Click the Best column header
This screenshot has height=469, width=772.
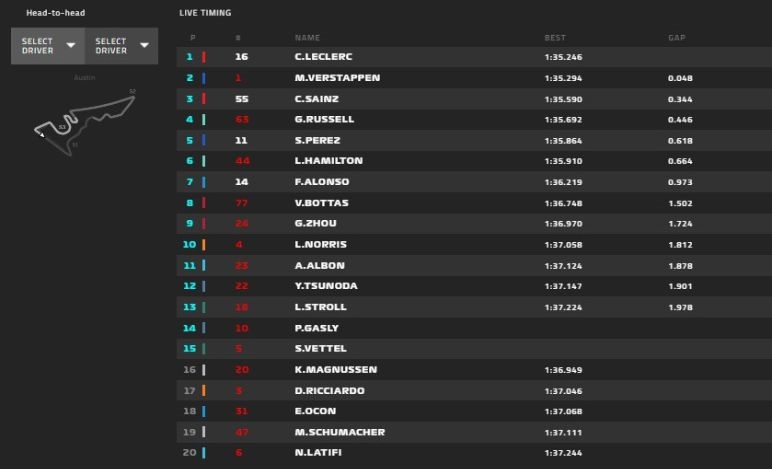click(x=555, y=38)
